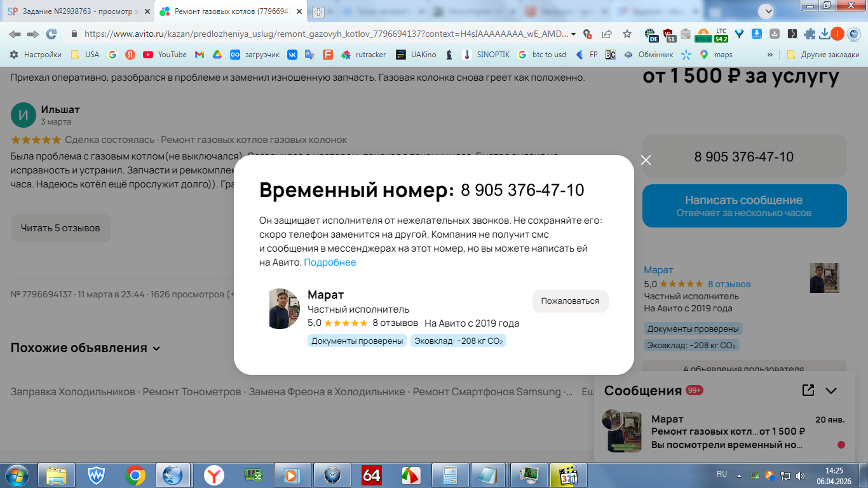
Task: Click the share page icon
Action: click(x=607, y=34)
